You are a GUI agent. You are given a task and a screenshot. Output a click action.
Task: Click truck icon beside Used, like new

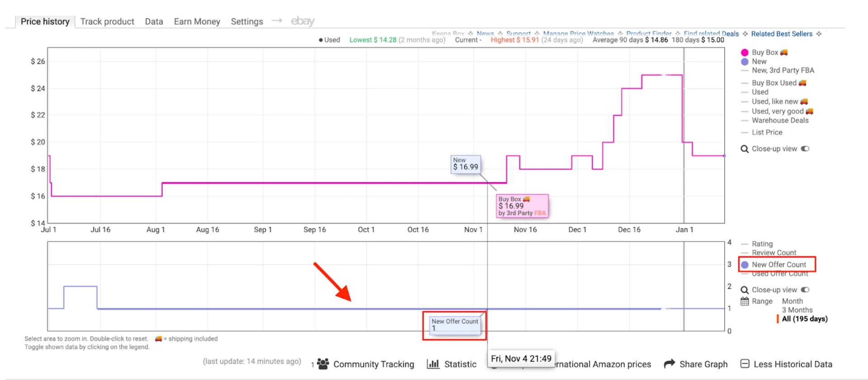coord(804,101)
